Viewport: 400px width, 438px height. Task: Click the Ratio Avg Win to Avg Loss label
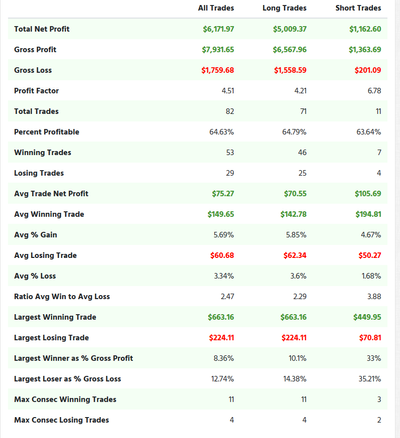click(62, 297)
